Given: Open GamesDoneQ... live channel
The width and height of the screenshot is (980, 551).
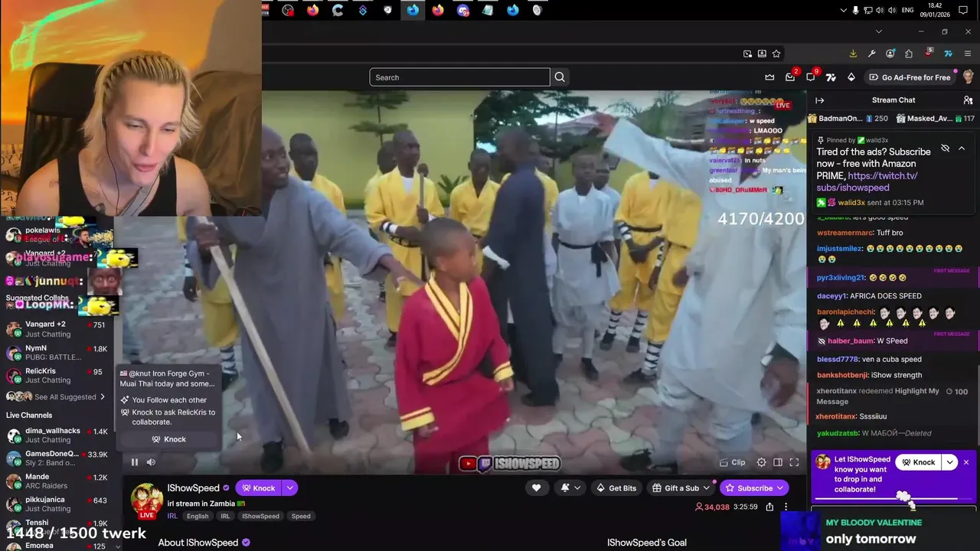Looking at the screenshot, I should click(57, 458).
